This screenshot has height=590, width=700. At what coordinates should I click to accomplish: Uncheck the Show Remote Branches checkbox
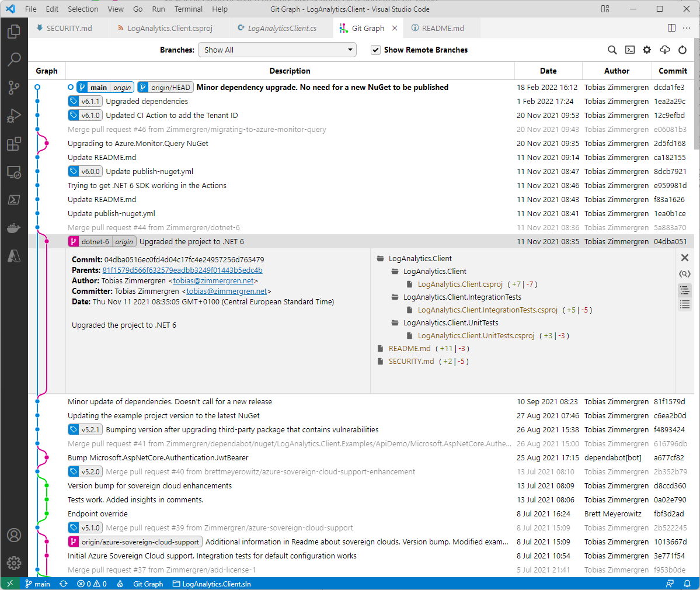pos(375,50)
